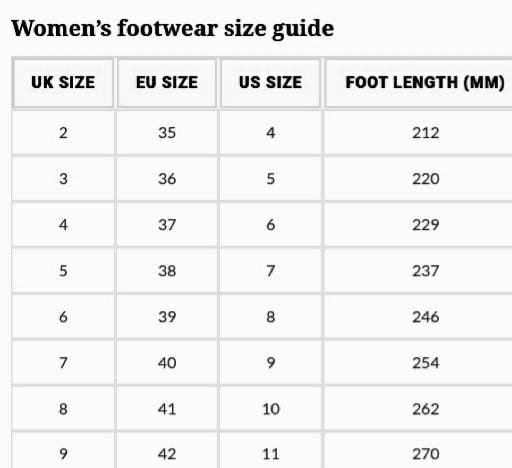Screen dimensions: 512x468
Task: Click the EU SIZE column header
Action: [x=167, y=83]
